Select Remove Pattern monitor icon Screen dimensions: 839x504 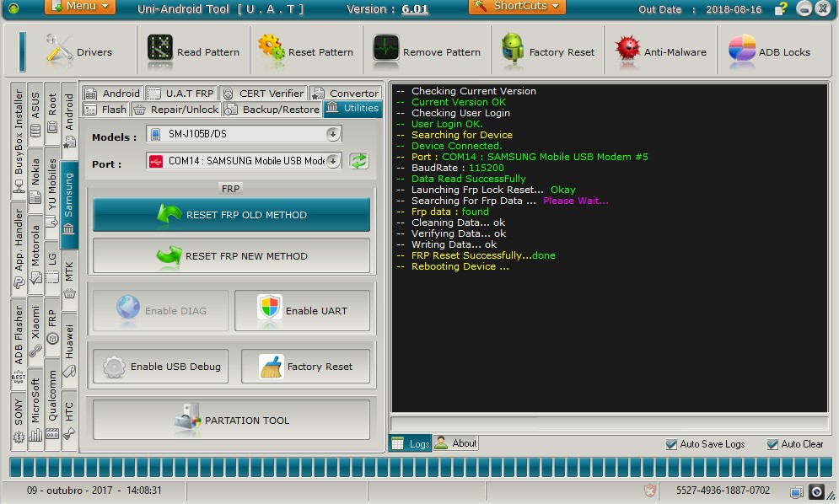[386, 49]
